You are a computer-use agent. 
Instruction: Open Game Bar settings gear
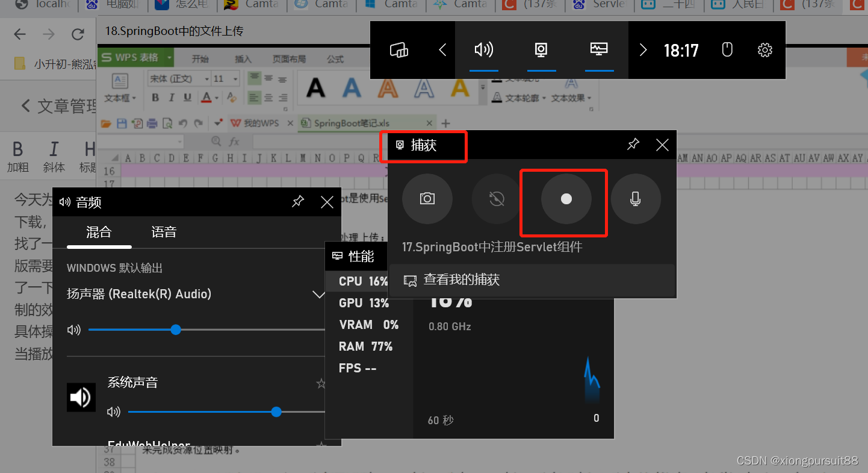coord(765,50)
